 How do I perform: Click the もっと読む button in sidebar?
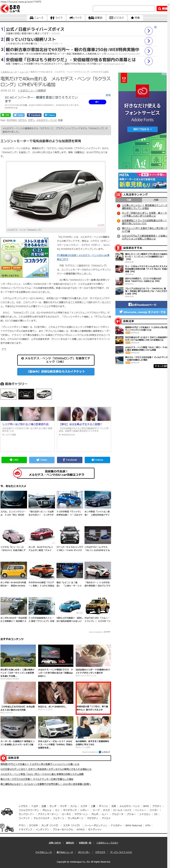point(161,366)
